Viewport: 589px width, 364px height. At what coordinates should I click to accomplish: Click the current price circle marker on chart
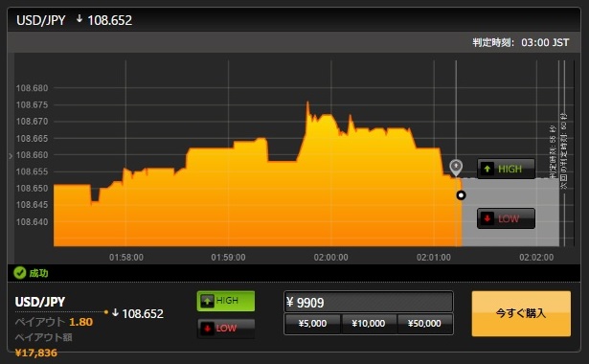pos(461,195)
